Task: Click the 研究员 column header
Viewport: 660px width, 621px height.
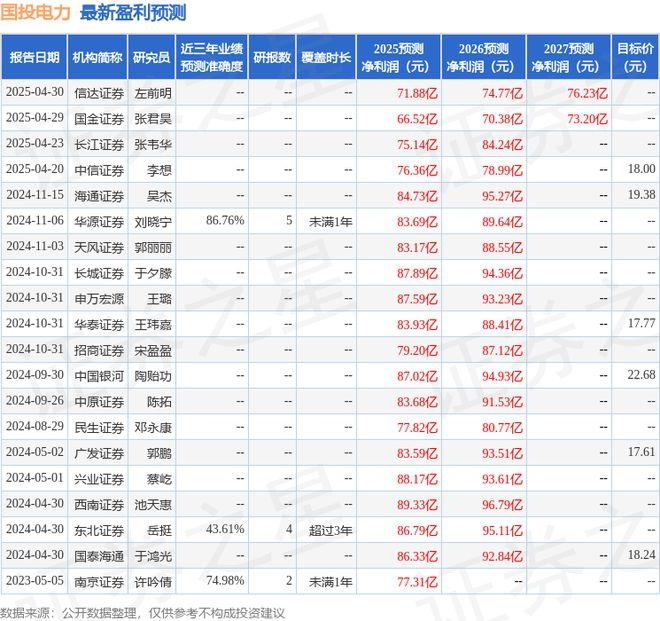Action: click(x=151, y=57)
